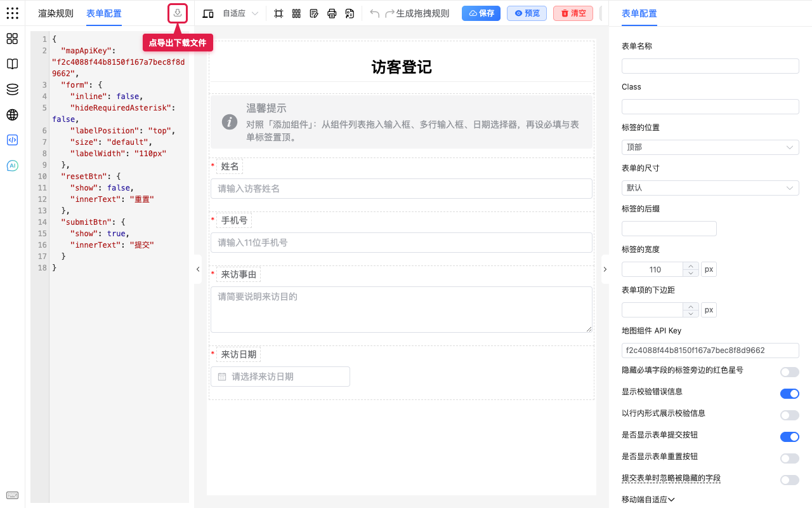The image size is (812, 508).
Task: Click the red 清空 button
Action: (573, 13)
